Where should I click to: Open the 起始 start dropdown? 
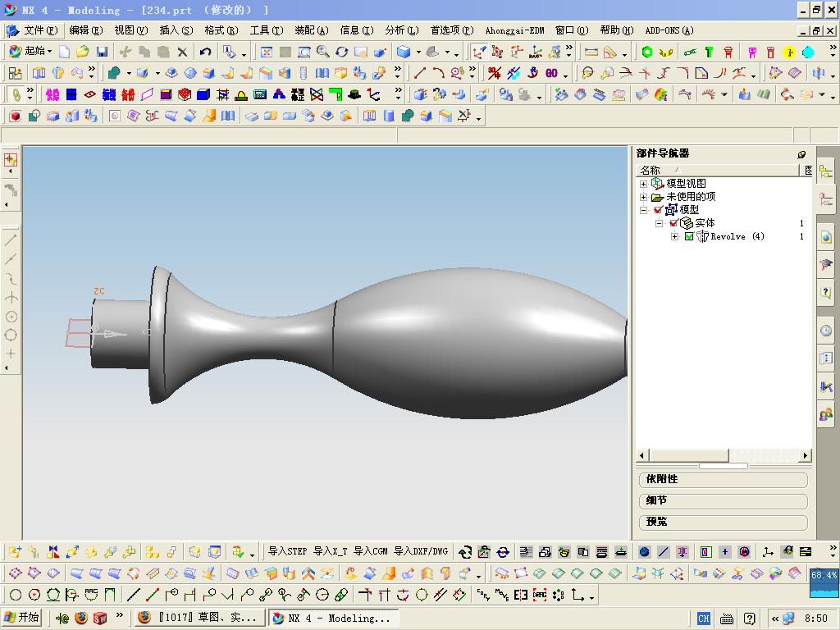[30, 52]
